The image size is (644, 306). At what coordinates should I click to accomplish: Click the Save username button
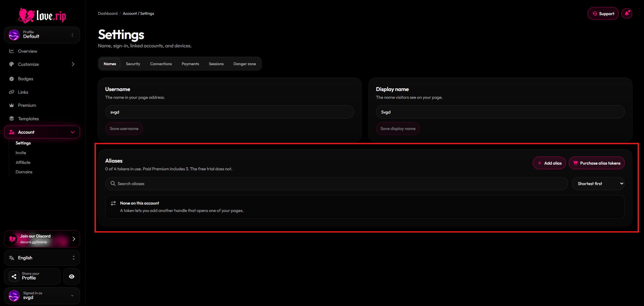click(124, 129)
